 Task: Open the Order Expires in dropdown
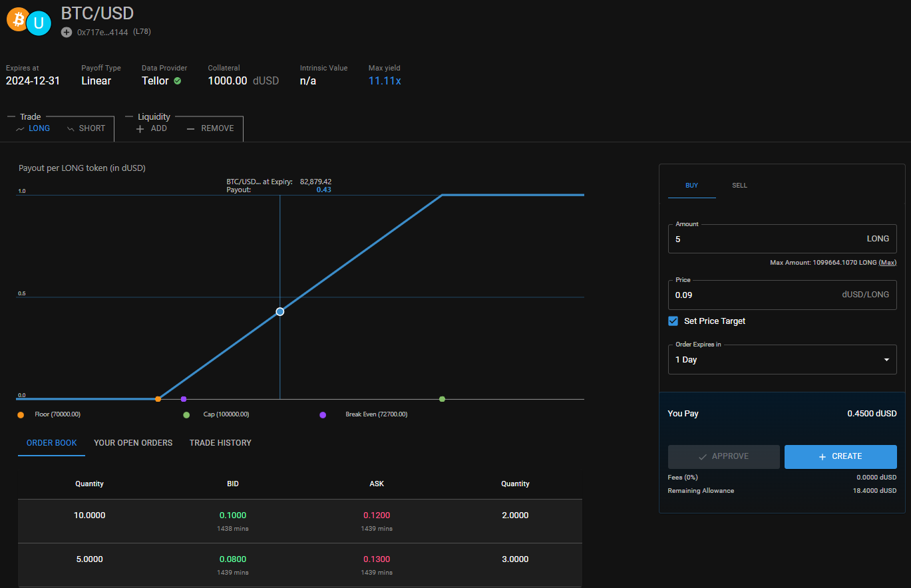click(782, 360)
